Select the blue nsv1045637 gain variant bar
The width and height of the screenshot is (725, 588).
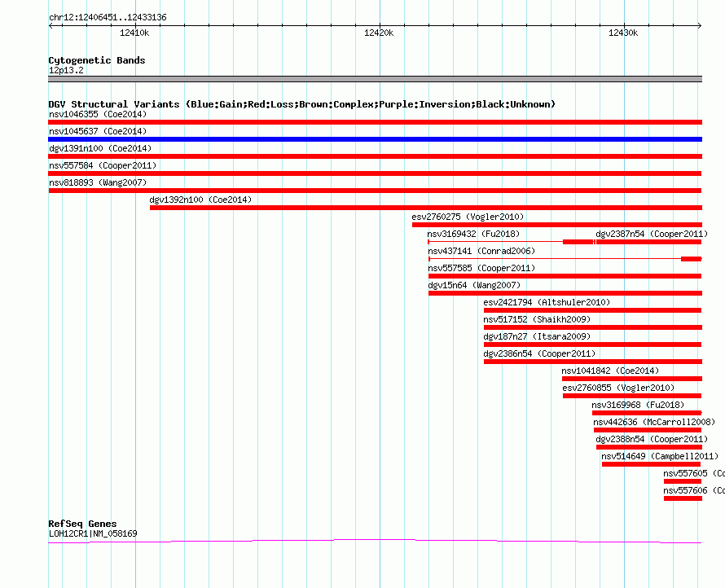(375, 139)
